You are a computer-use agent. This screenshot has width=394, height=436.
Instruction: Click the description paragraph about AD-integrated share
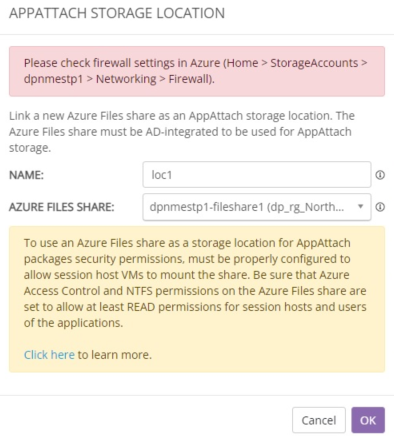tap(182, 132)
